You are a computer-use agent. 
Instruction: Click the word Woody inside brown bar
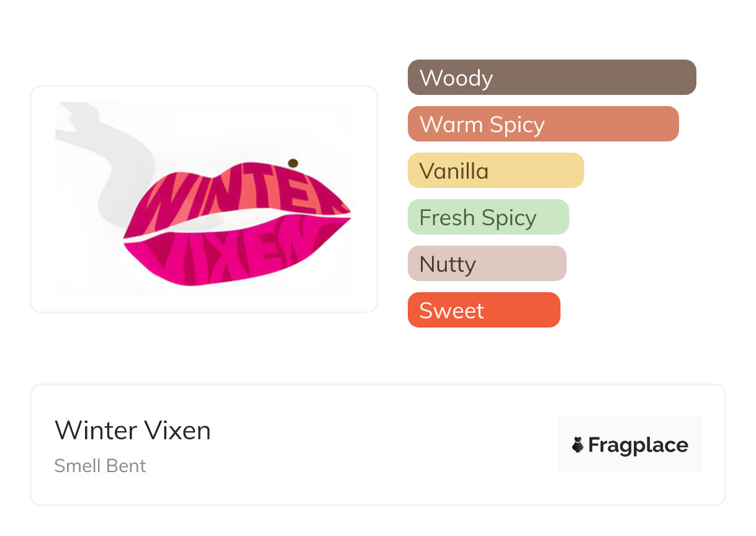(456, 78)
